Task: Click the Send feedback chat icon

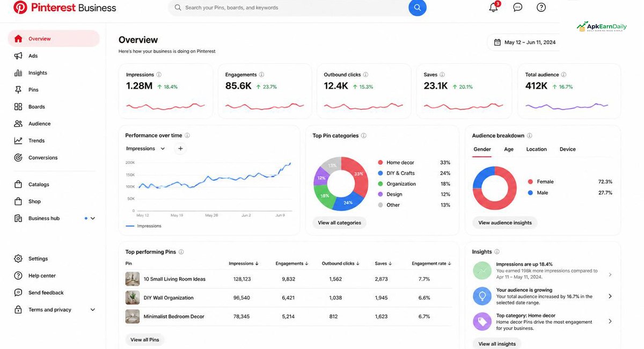Action: [x=18, y=293]
